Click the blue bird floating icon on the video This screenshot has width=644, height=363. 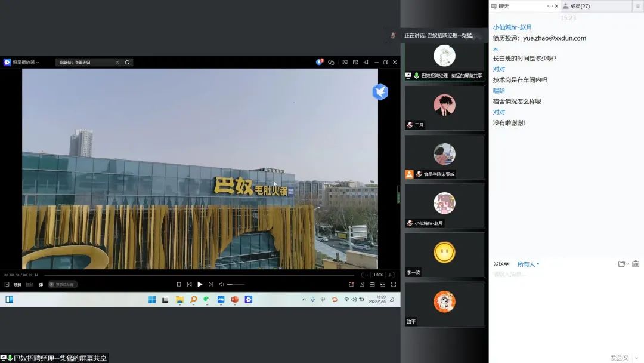click(380, 92)
